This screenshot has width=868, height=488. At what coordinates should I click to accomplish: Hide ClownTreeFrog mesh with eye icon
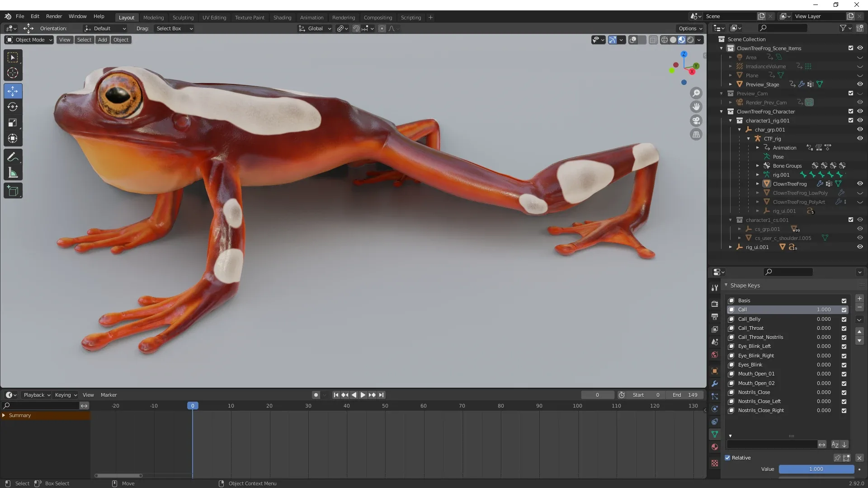click(x=860, y=183)
